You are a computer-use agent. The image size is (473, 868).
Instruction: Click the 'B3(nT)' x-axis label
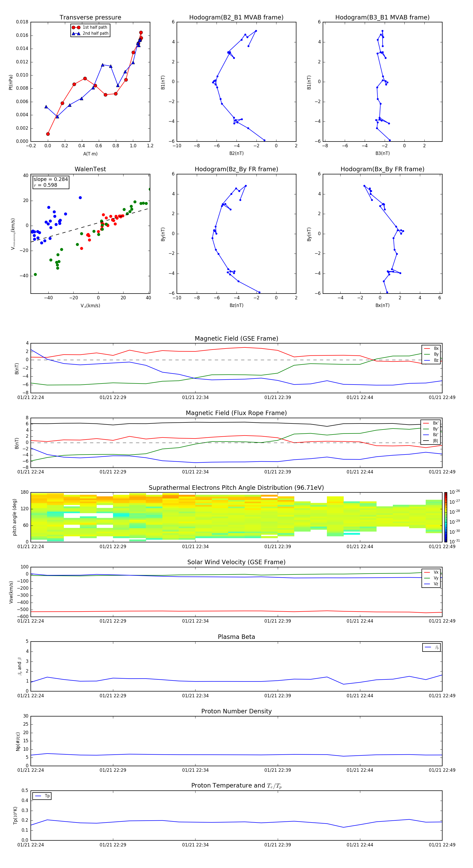(x=382, y=153)
